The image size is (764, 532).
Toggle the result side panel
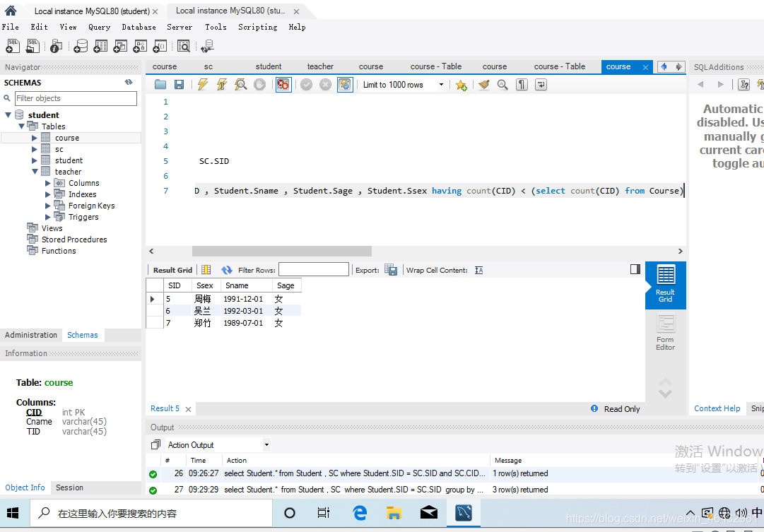pos(635,269)
